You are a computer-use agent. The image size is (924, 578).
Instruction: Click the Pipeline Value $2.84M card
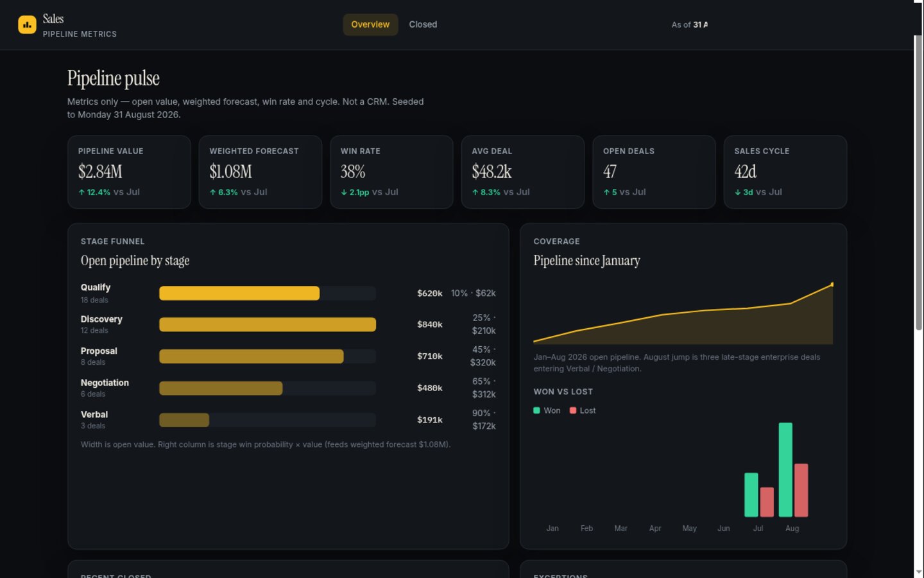click(x=129, y=171)
